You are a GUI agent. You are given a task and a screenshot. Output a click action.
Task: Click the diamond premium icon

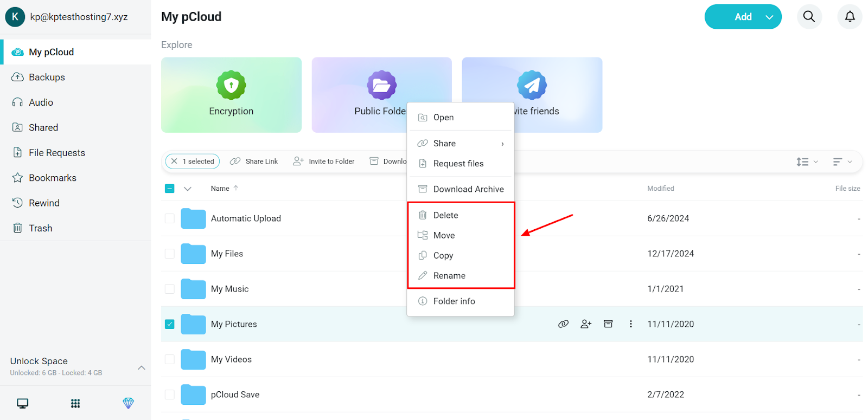coord(128,403)
